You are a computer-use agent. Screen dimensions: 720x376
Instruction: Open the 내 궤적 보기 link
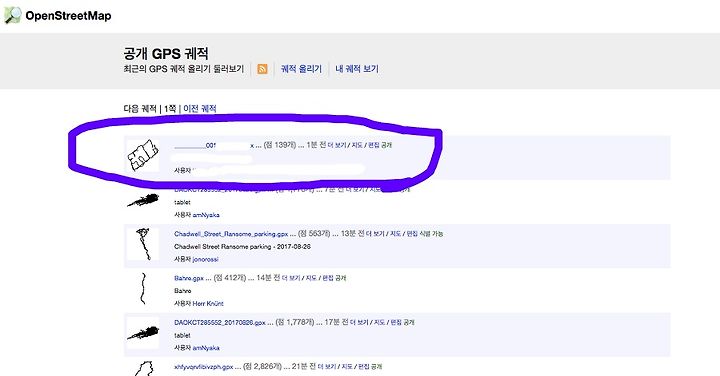point(357,69)
